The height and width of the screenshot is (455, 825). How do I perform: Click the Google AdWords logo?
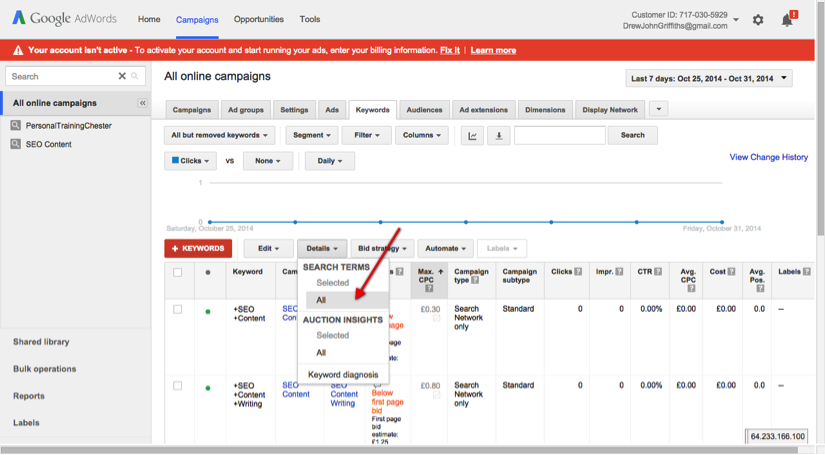(x=64, y=18)
